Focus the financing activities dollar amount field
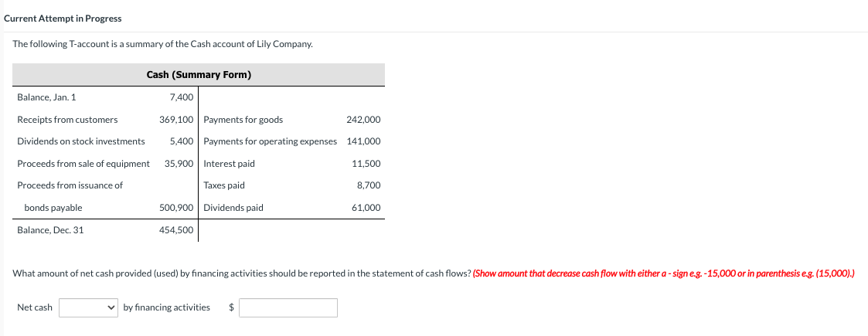The image size is (868, 336). [x=288, y=307]
